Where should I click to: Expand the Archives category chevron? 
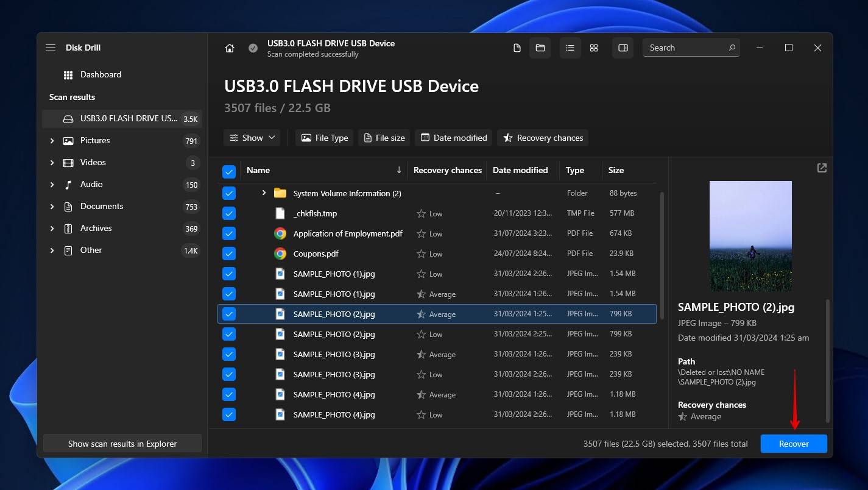click(x=52, y=228)
